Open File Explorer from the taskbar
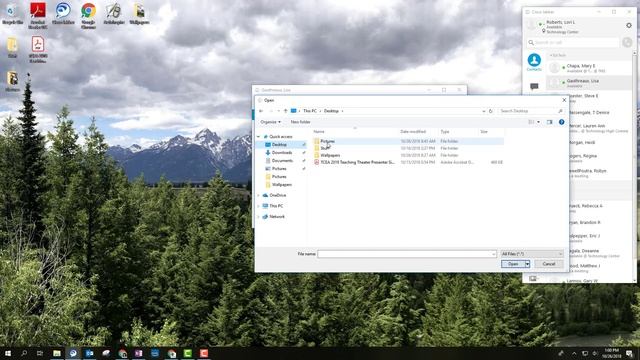Viewport: 640px width, 360px height. point(57,353)
